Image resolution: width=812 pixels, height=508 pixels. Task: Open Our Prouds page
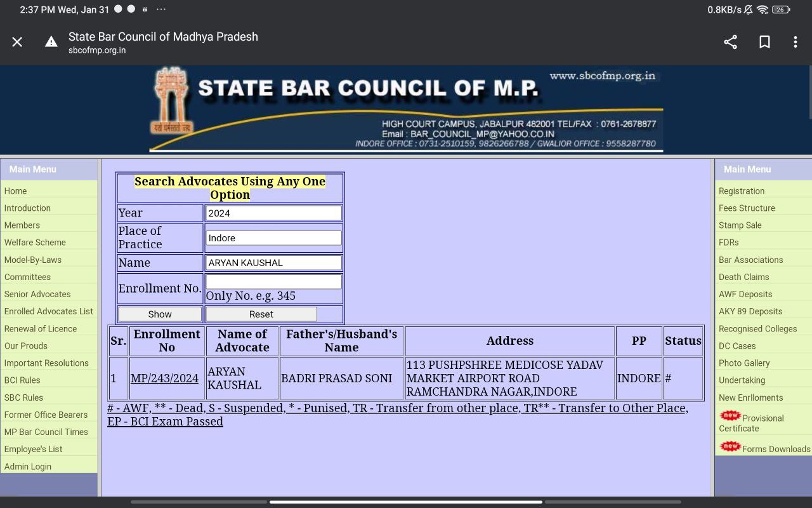coord(26,346)
